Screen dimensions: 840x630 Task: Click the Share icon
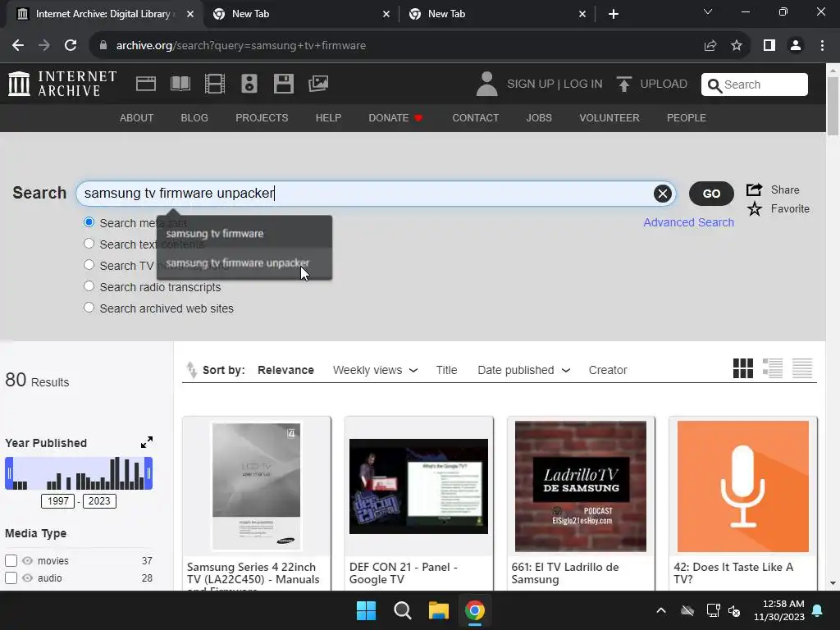pyautogui.click(x=755, y=189)
